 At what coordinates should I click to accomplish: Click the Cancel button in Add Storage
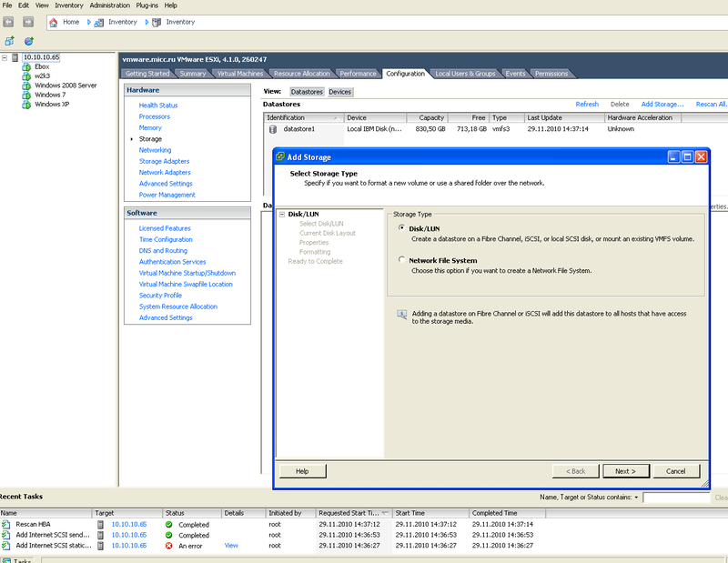(675, 471)
